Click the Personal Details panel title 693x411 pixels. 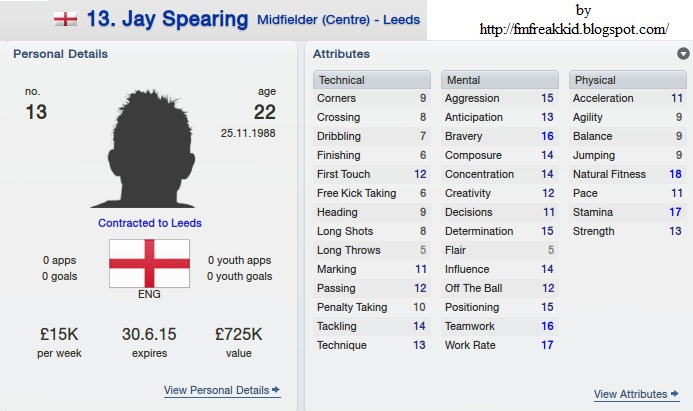click(61, 54)
